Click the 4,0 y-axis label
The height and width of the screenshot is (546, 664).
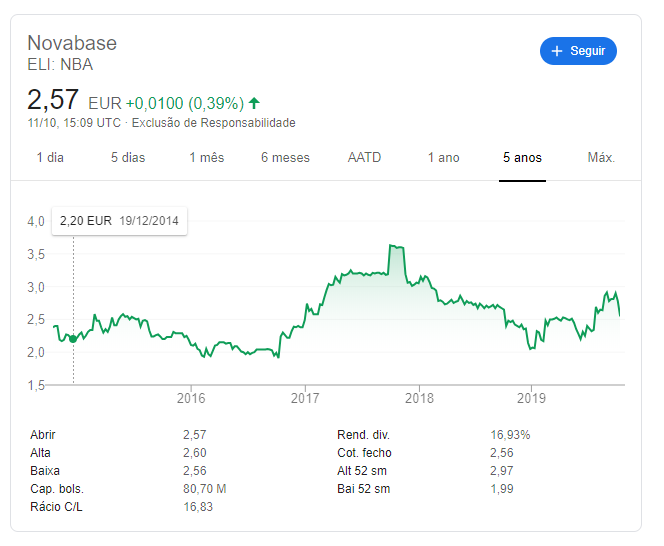[36, 221]
